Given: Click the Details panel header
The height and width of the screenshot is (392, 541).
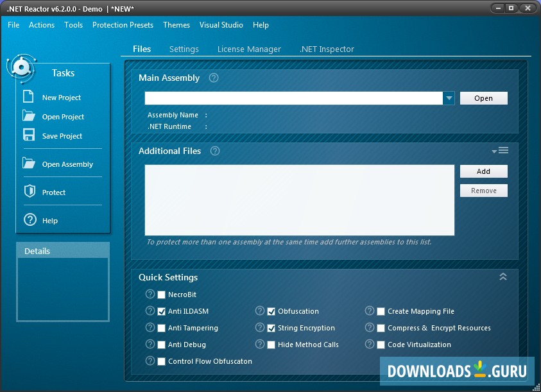Looking at the screenshot, I should (x=63, y=251).
